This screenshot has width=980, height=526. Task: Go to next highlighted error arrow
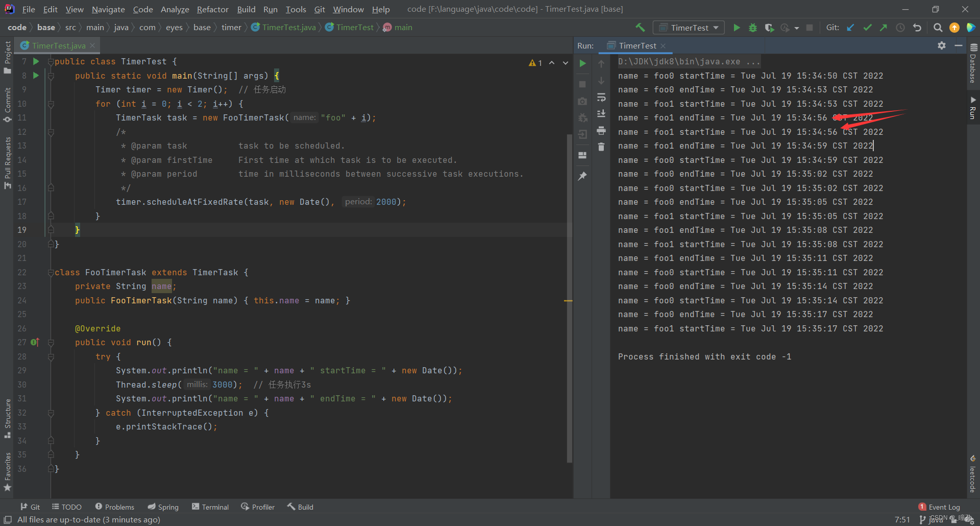coord(566,63)
